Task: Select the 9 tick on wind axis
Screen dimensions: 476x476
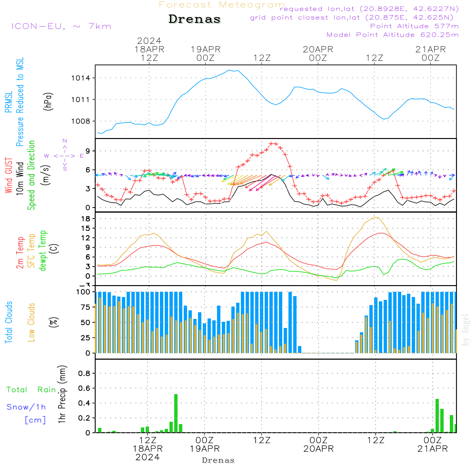Action: point(88,151)
